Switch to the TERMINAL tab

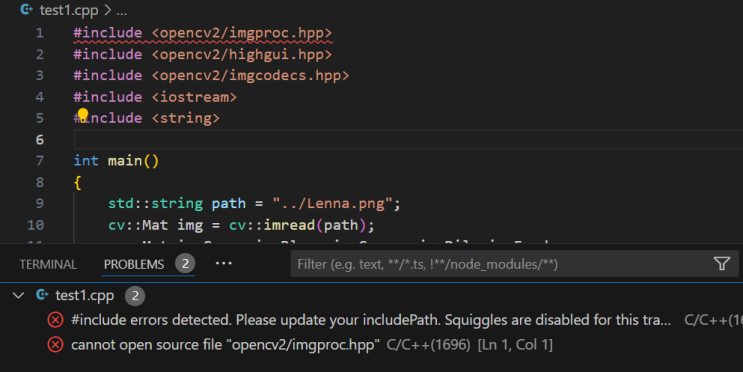pyautogui.click(x=48, y=264)
